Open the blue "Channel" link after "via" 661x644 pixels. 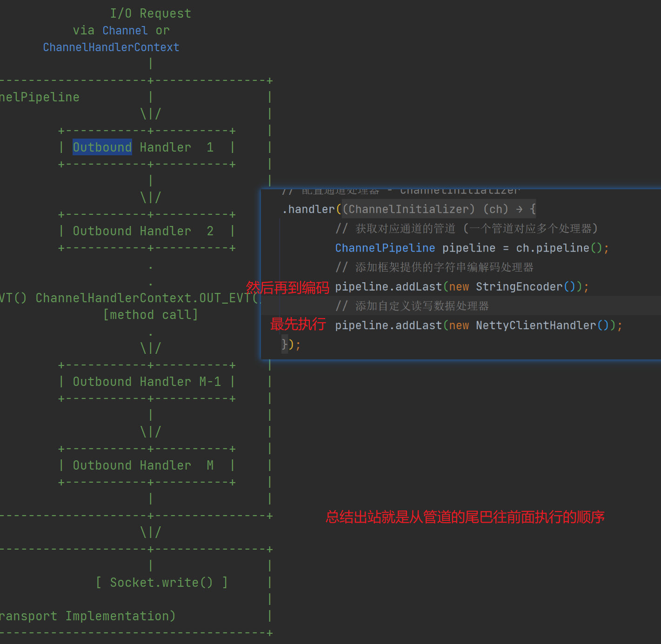(x=125, y=30)
